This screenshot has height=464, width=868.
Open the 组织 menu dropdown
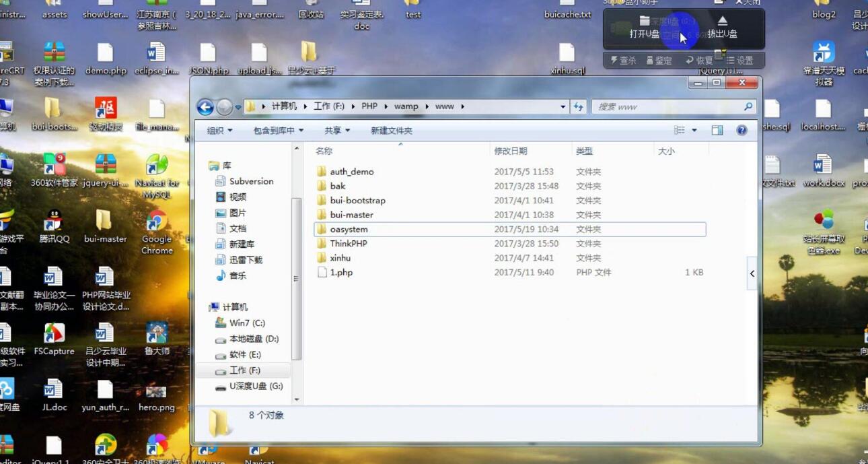point(219,131)
